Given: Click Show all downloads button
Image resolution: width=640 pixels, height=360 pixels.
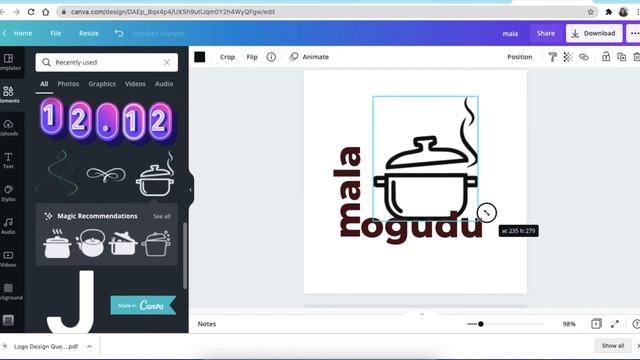Looking at the screenshot, I should tap(612, 346).
